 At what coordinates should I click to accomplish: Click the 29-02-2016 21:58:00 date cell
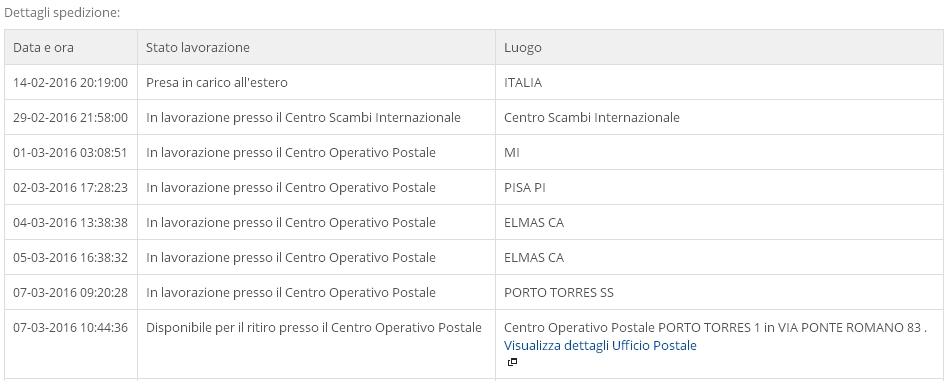(70, 117)
